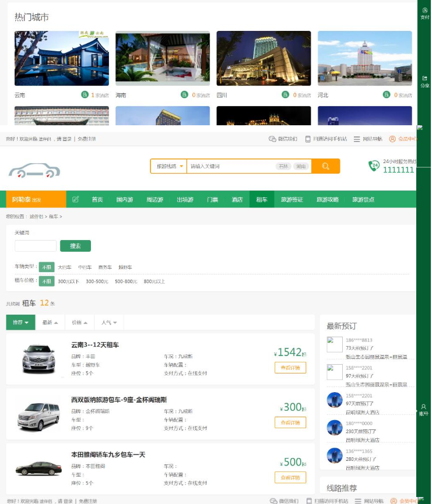Click the 登录 link in top bar
Viewport: 432px width, 504px height.
pos(67,139)
